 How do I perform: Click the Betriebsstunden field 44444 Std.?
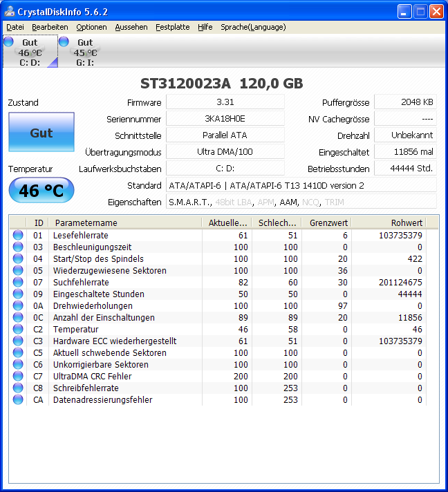point(405,169)
